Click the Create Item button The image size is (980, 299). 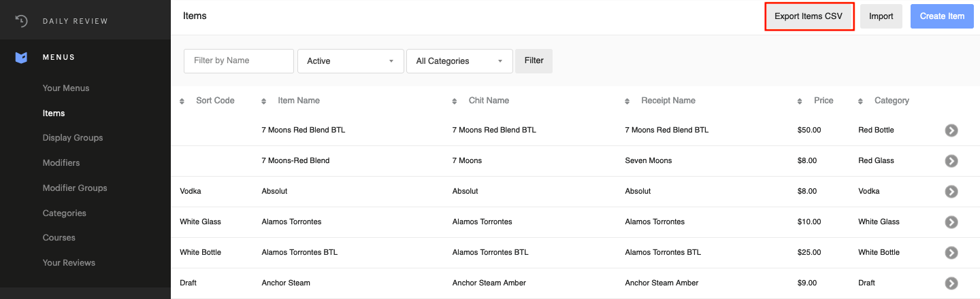click(x=942, y=16)
